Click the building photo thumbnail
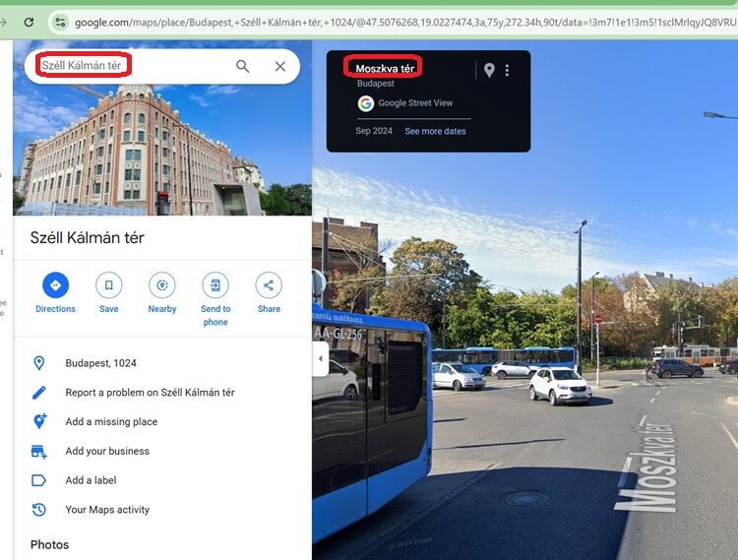The height and width of the screenshot is (560, 738). tap(162, 153)
